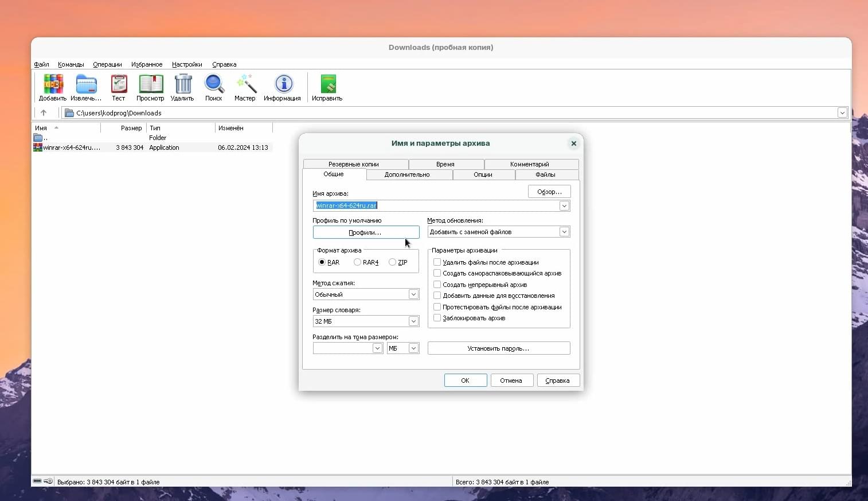Click the Извлечь (Extract) toolbar icon
Viewport: 868px width, 501px height.
click(x=86, y=84)
